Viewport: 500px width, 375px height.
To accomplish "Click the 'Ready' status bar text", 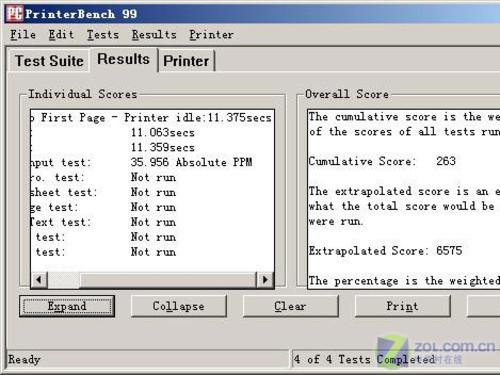I will click(24, 360).
